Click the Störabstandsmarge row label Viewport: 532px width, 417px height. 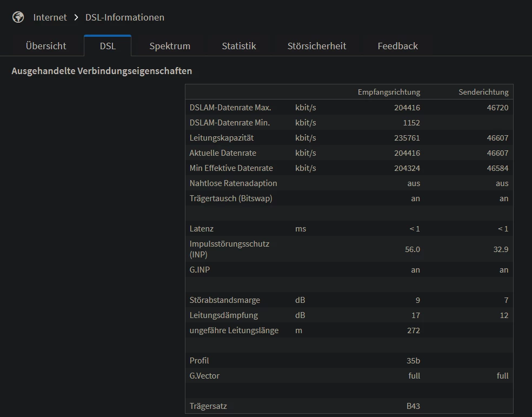coord(224,300)
